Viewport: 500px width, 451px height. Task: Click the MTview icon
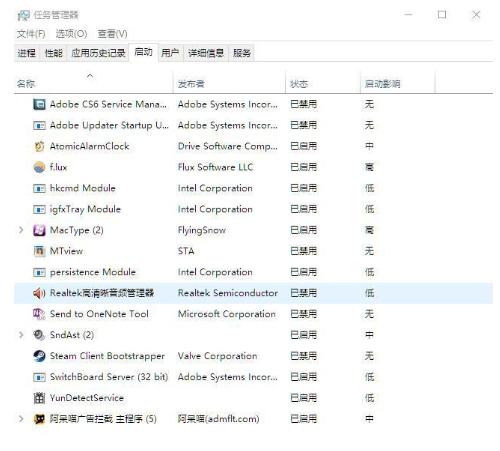click(39, 251)
